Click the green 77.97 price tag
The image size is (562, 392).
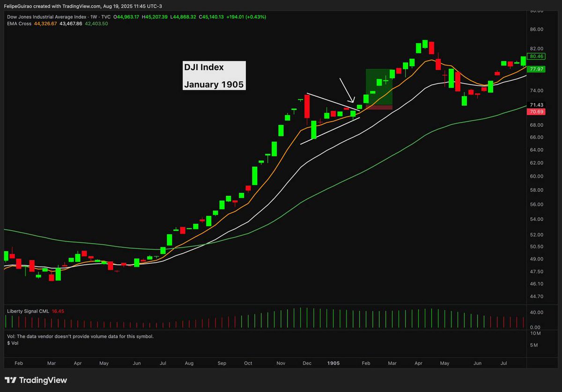(x=536, y=69)
